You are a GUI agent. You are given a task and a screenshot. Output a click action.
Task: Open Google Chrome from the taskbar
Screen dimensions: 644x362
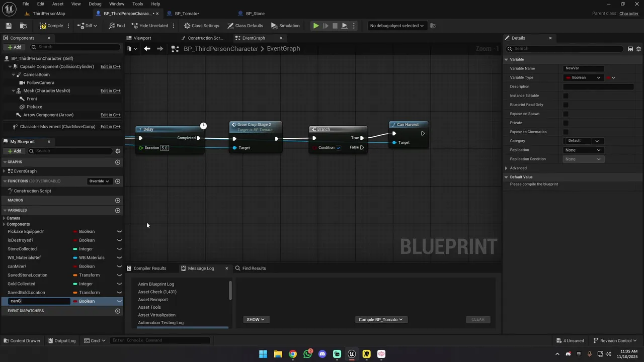(x=293, y=354)
